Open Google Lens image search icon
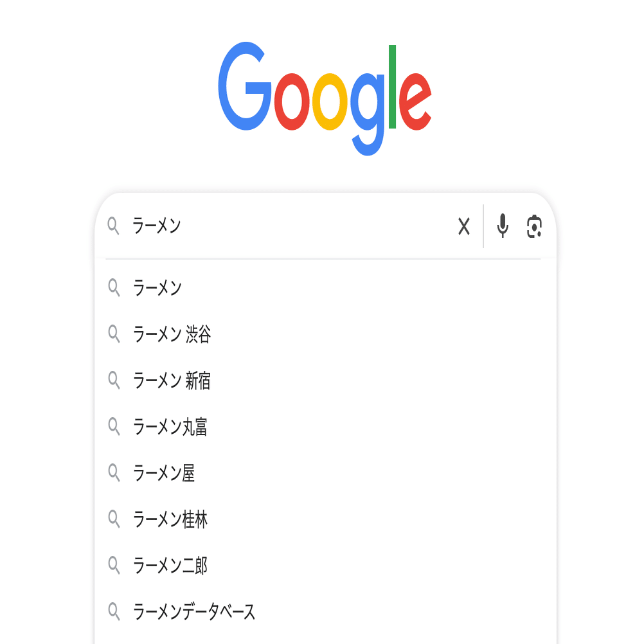The height and width of the screenshot is (644, 644). click(x=535, y=226)
